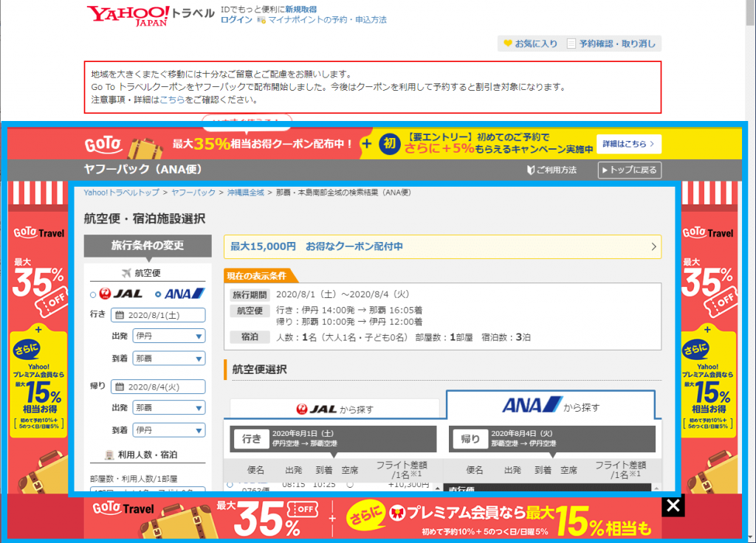Viewport: 756px width, 543px height.
Task: Switch to the ANA から探す tab
Action: pos(551,406)
